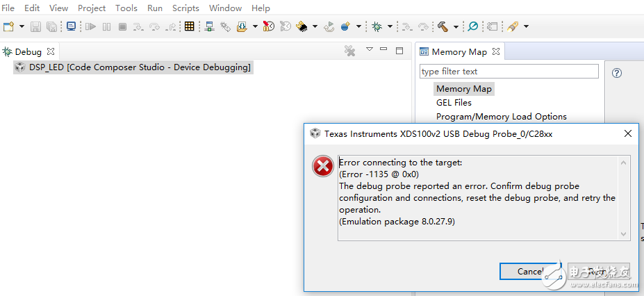Click the error message scrollbar up arrow
644x296 pixels.
click(623, 163)
